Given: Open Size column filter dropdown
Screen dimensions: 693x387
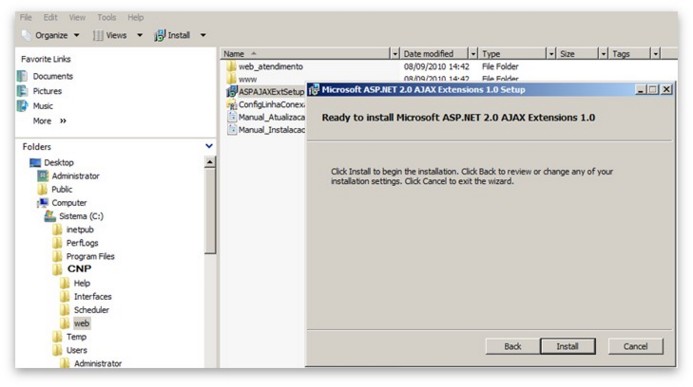Looking at the screenshot, I should click(x=603, y=54).
